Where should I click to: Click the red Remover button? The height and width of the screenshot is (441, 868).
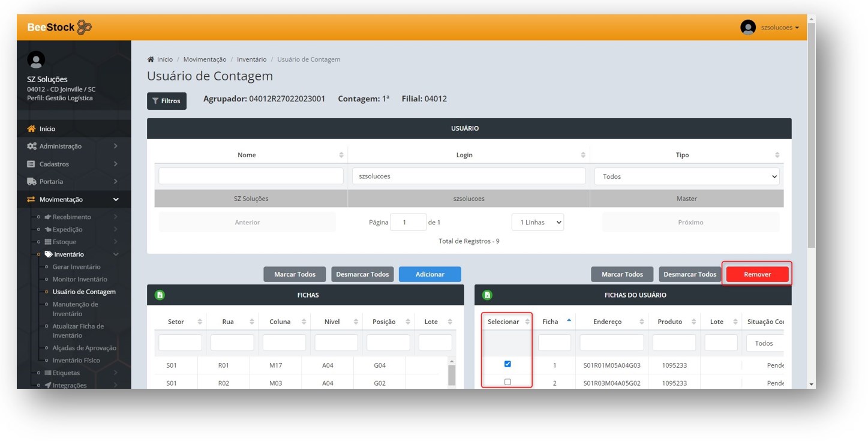757,274
